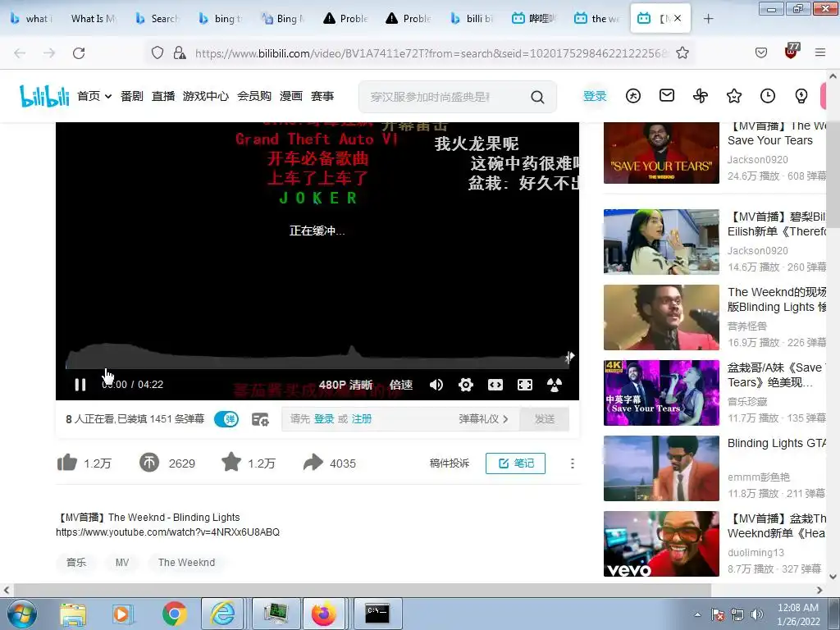Click the 稿件投诉 report link
The image size is (840, 630).
tap(449, 463)
